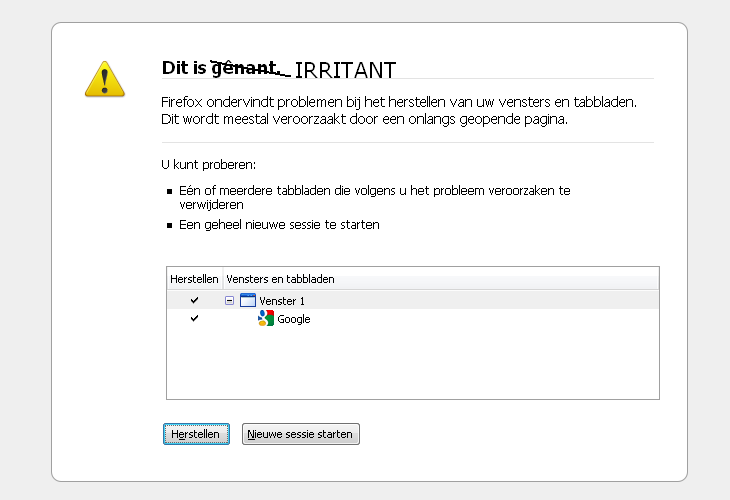
Task: Click the Venster 1 window icon
Action: click(248, 300)
